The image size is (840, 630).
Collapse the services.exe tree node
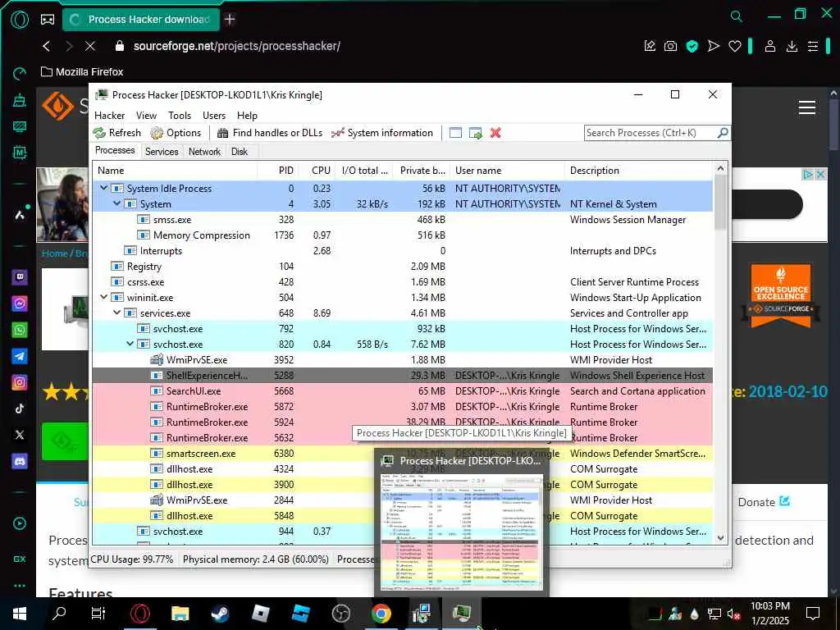click(x=116, y=313)
